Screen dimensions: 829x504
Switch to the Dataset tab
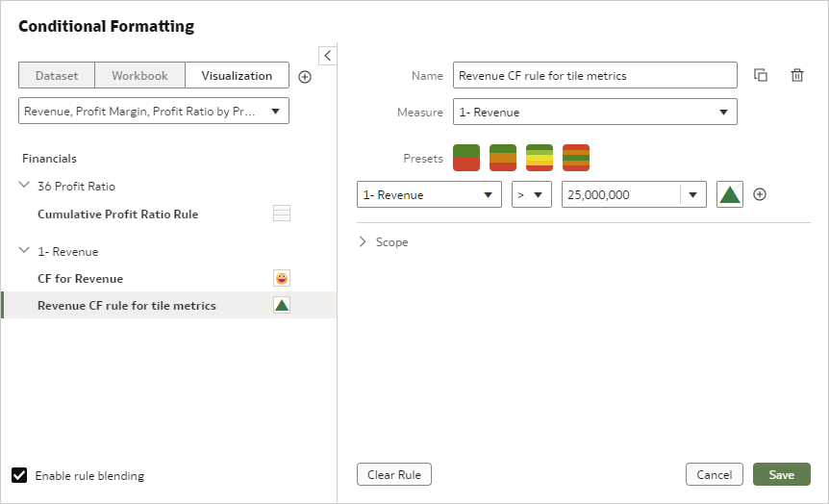click(57, 75)
